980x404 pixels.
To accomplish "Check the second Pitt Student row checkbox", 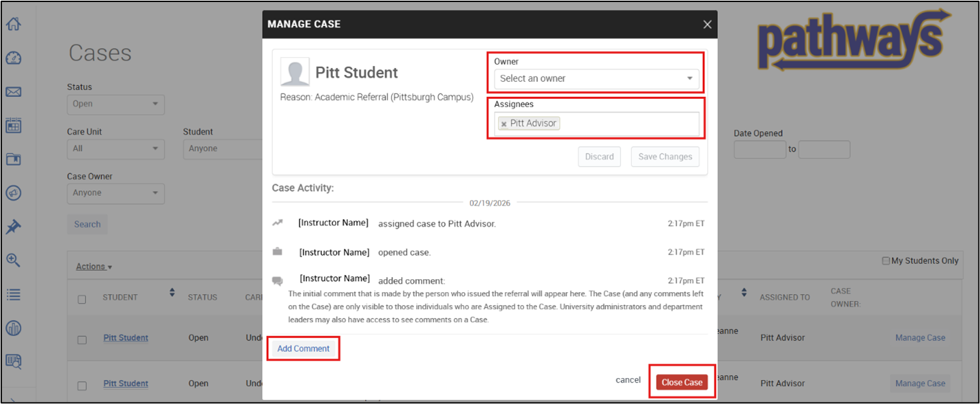I will click(82, 386).
